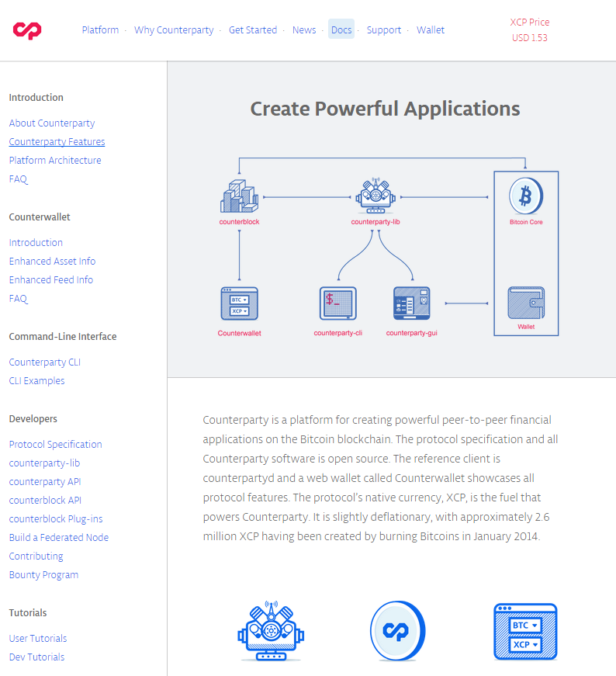Open the Protocol Specification link
This screenshot has height=676, width=616.
click(55, 445)
